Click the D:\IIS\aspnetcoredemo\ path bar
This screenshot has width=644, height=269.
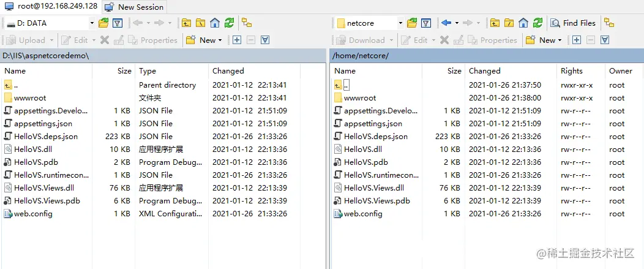[x=163, y=56]
